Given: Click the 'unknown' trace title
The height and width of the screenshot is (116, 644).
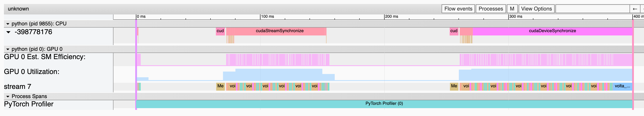Looking at the screenshot, I should point(18,9).
